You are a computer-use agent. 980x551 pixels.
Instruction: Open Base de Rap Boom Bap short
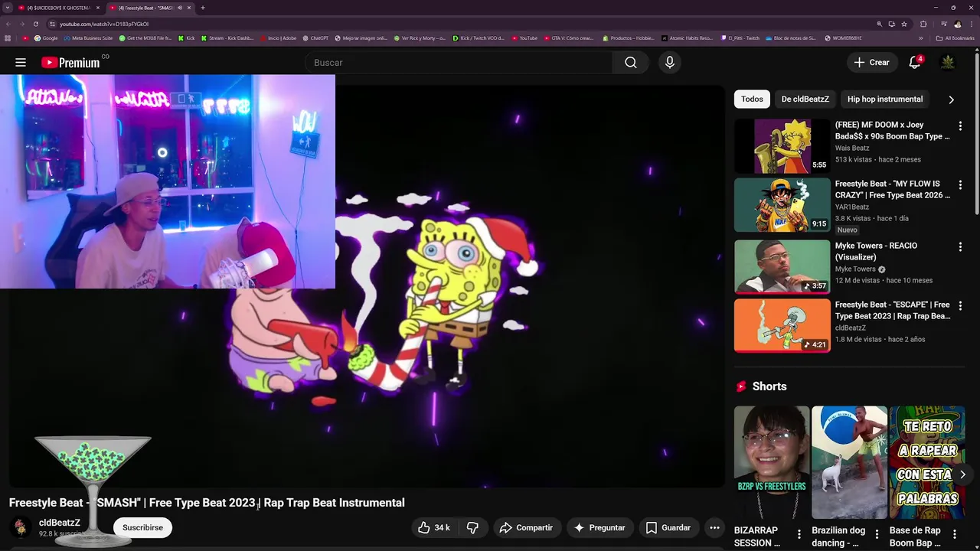(x=927, y=461)
